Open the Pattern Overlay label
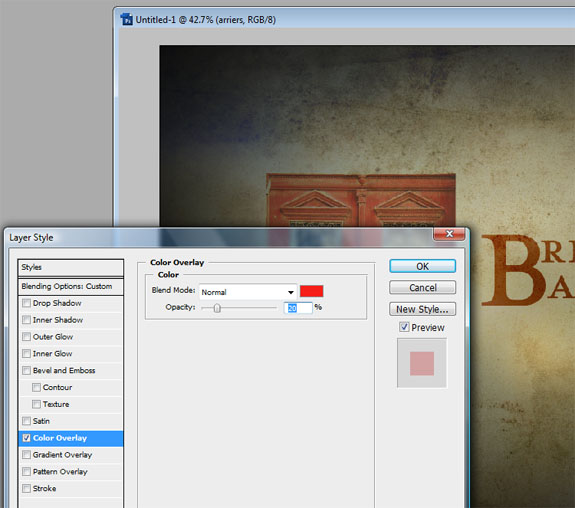This screenshot has height=508, width=575. click(x=60, y=472)
